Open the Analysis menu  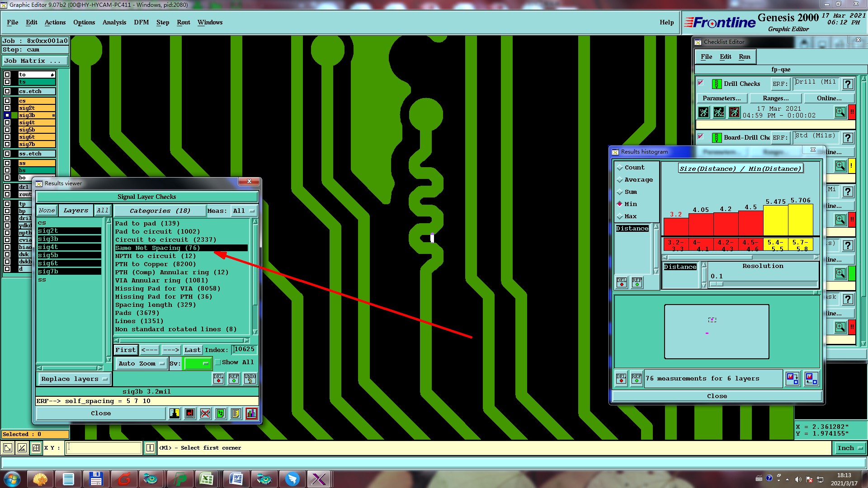[114, 22]
